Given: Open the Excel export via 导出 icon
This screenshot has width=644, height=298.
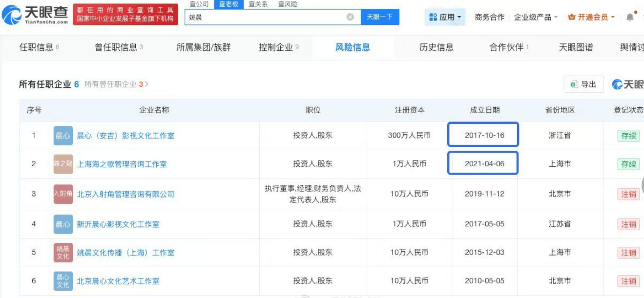Looking at the screenshot, I should (x=582, y=84).
